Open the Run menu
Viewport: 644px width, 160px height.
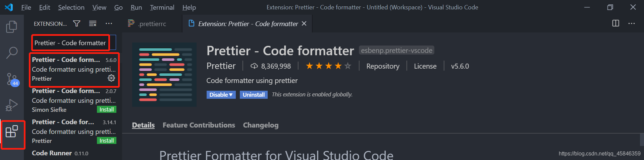[136, 7]
